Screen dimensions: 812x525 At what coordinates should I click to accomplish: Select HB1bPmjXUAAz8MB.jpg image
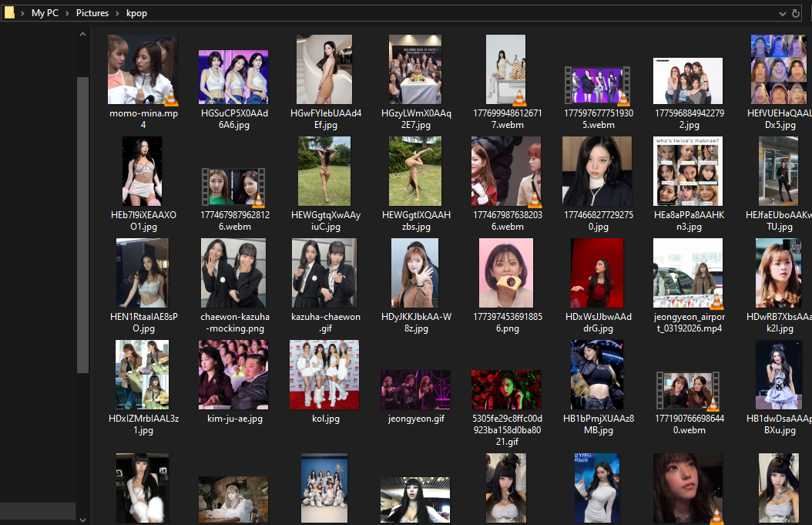coord(597,375)
